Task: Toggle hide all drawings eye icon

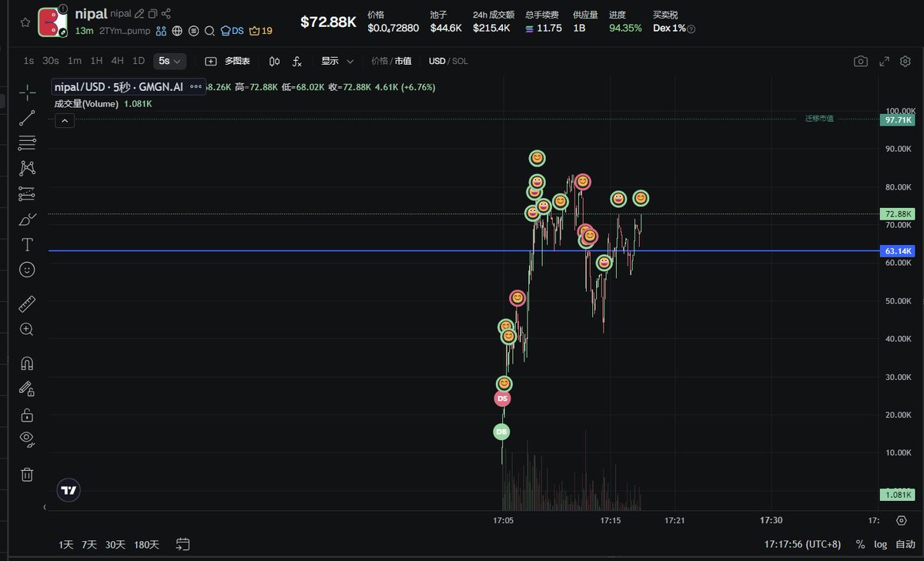Action: [27, 439]
